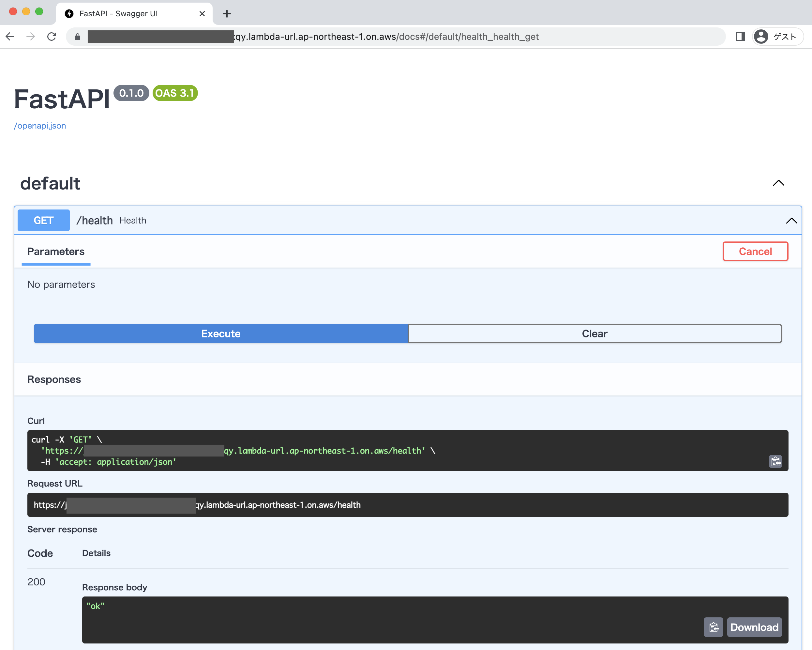Execute the health check request
Viewport: 812px width, 650px height.
click(x=220, y=333)
